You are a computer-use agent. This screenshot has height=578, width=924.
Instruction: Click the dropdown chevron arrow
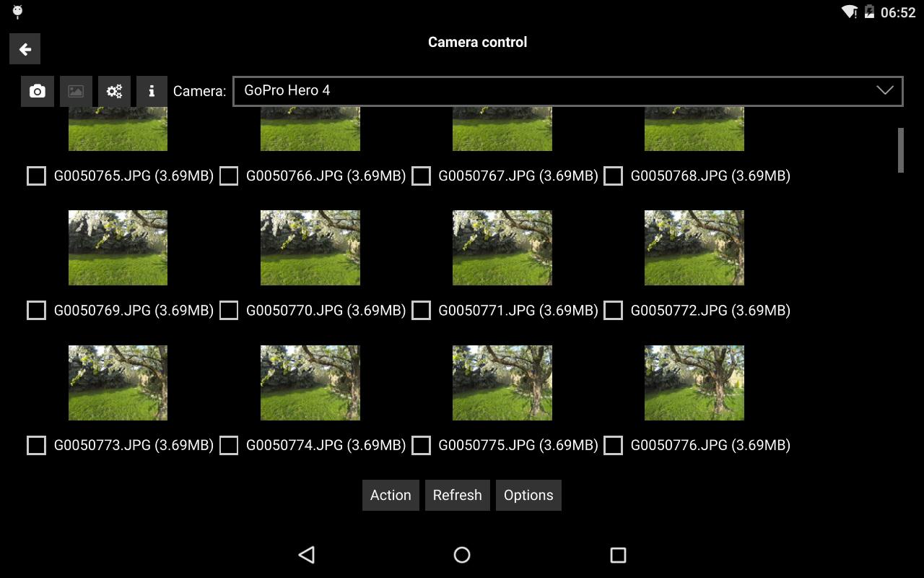[x=885, y=90]
